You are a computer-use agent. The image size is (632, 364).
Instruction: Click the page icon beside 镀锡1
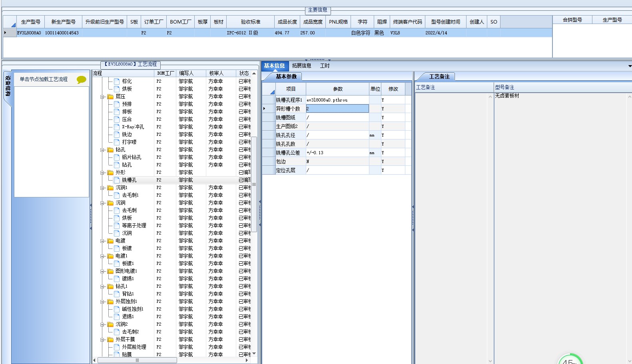[x=117, y=279]
